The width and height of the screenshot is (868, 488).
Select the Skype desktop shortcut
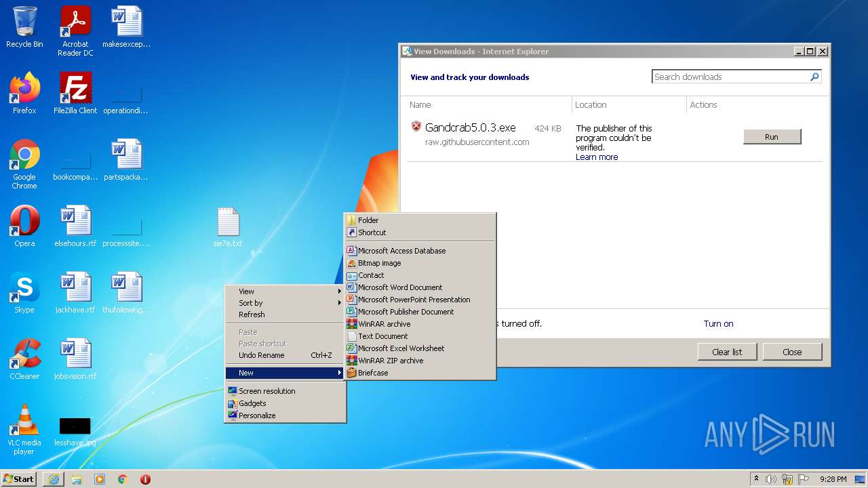[24, 293]
